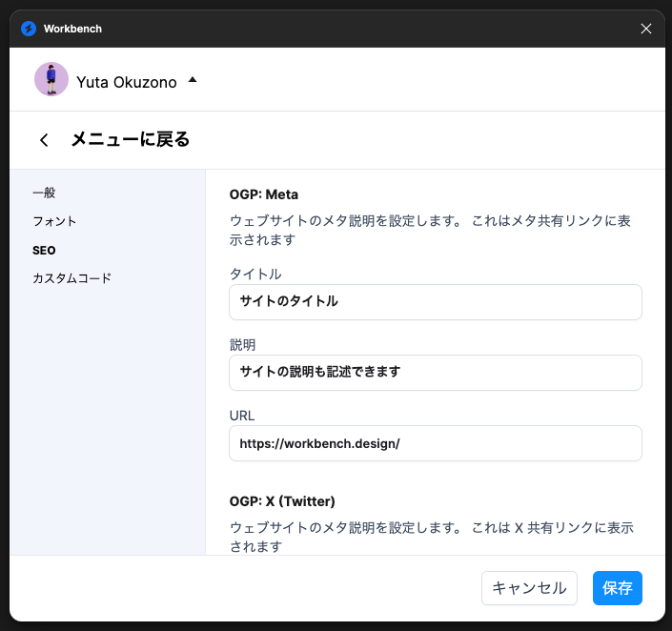The image size is (672, 631).
Task: Click the back chevron arrow icon
Action: (44, 140)
